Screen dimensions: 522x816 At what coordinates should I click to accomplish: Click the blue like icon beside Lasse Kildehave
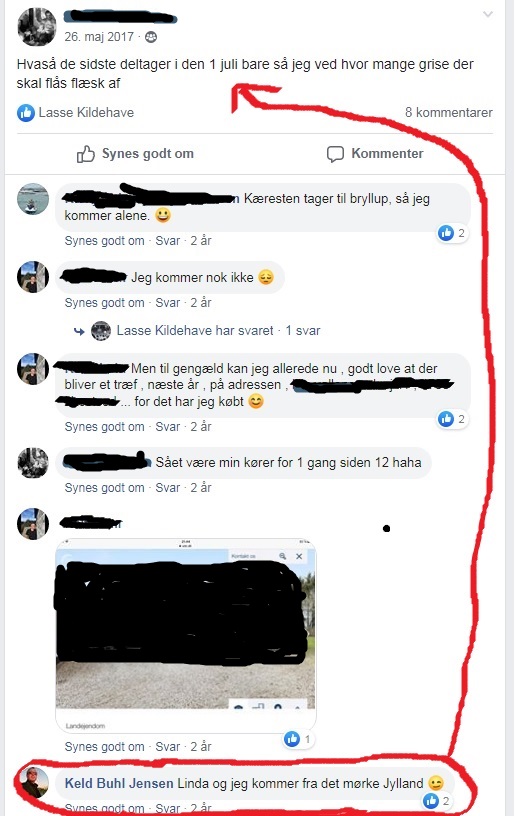(x=26, y=112)
